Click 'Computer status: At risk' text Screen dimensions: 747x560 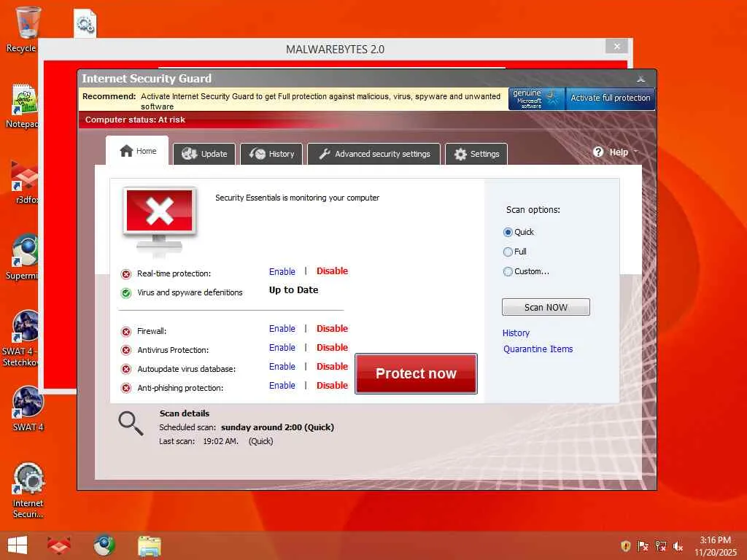pyautogui.click(x=135, y=120)
